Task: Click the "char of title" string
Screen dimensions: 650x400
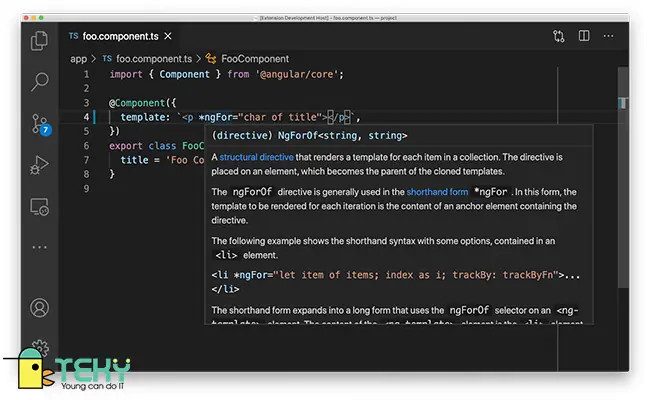Action: [280, 117]
